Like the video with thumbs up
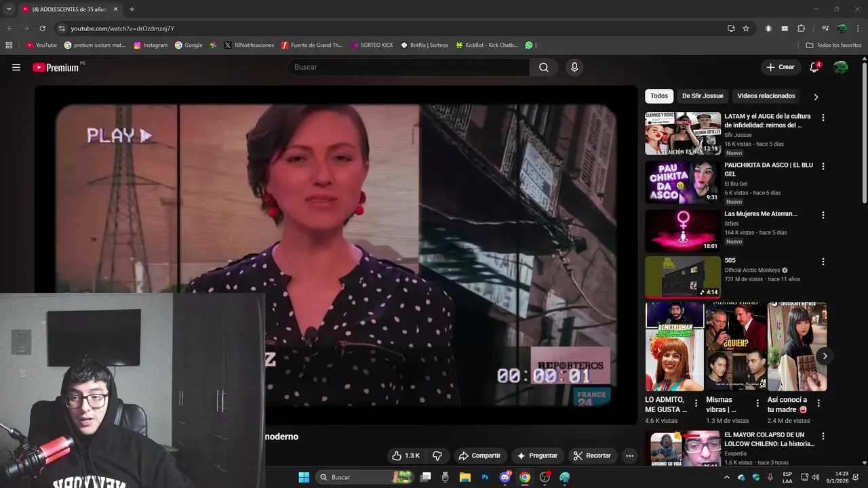Image resolution: width=868 pixels, height=488 pixels. pos(406,455)
